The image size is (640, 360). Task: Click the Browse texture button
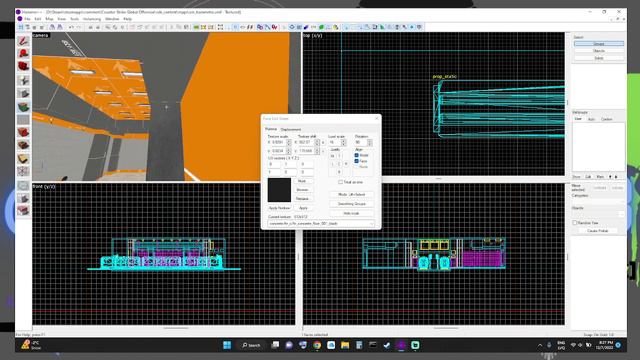302,190
